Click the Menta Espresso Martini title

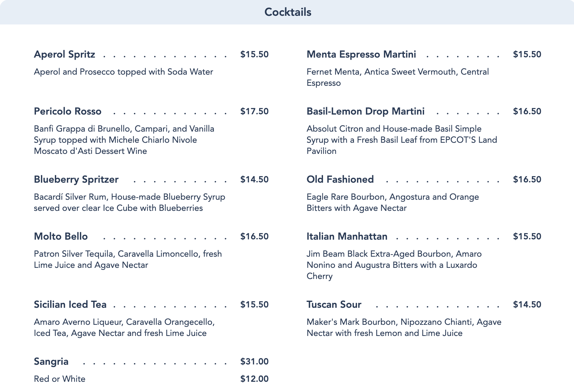[361, 54]
